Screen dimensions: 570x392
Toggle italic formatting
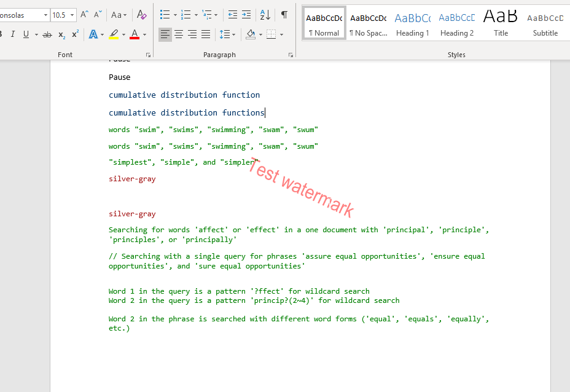click(14, 33)
